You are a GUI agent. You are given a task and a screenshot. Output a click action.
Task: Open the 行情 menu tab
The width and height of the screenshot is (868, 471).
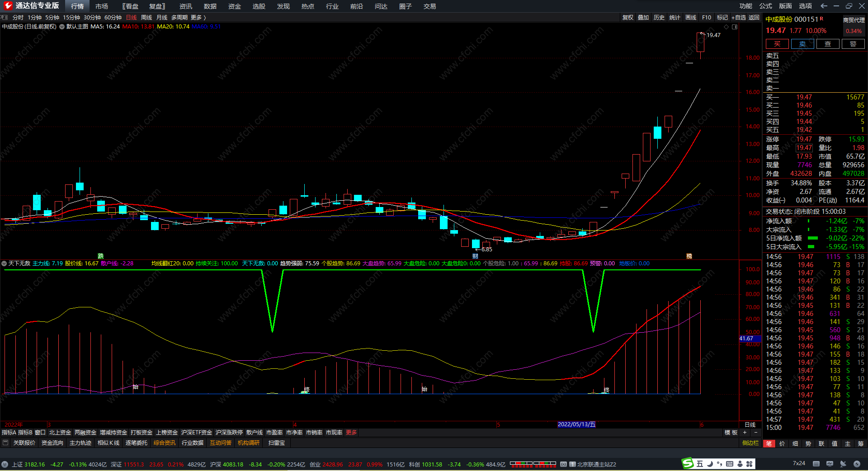click(x=77, y=6)
